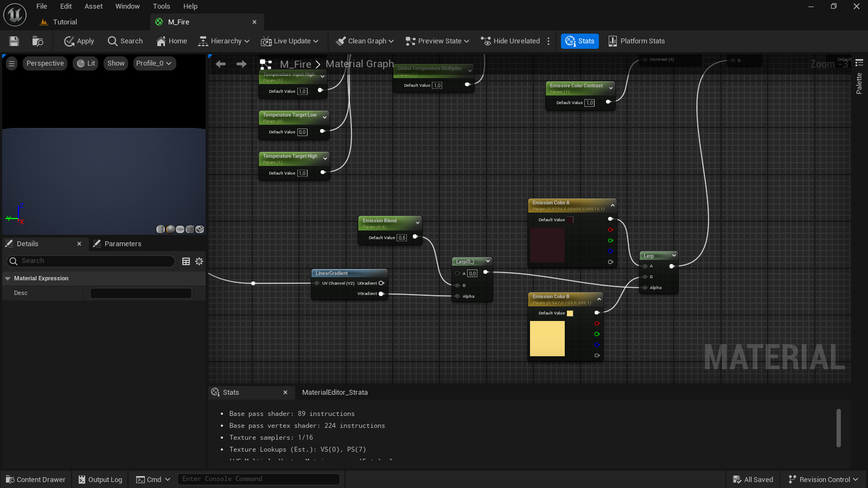
Task: Click the M_Fire graph breadcrumb icon
Action: [266, 64]
